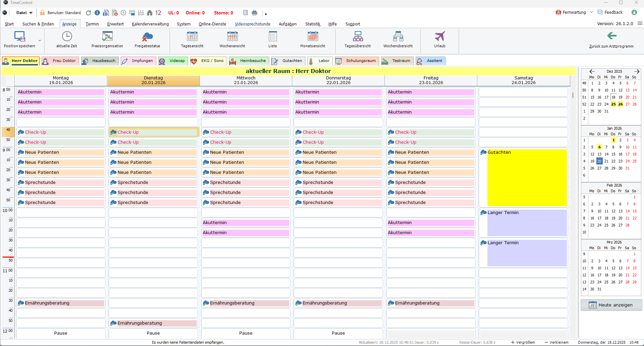This screenshot has width=644, height=346.
Task: Open the Wochenübersicht overview
Action: [x=398, y=37]
